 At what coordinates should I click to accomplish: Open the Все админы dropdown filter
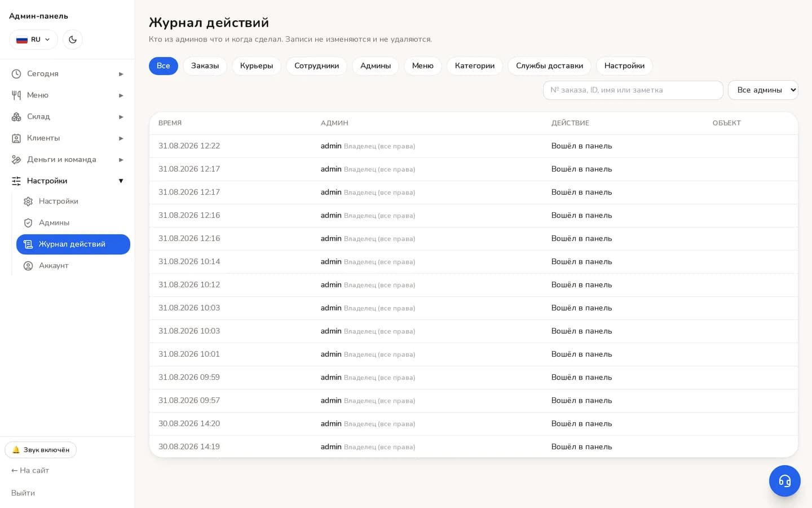point(763,90)
